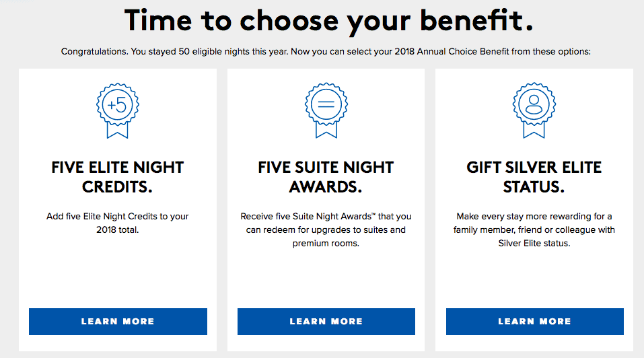Click the trademark symbol after Suite Night Awards
Image resolution: width=644 pixels, height=358 pixels.
coord(373,214)
